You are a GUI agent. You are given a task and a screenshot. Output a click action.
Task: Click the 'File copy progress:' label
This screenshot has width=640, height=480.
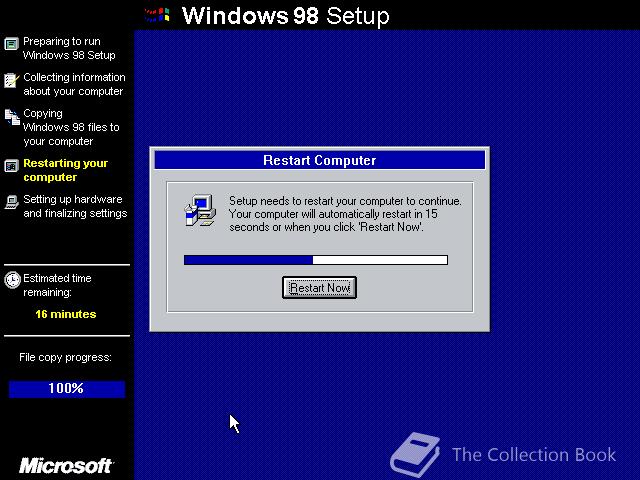tap(65, 358)
